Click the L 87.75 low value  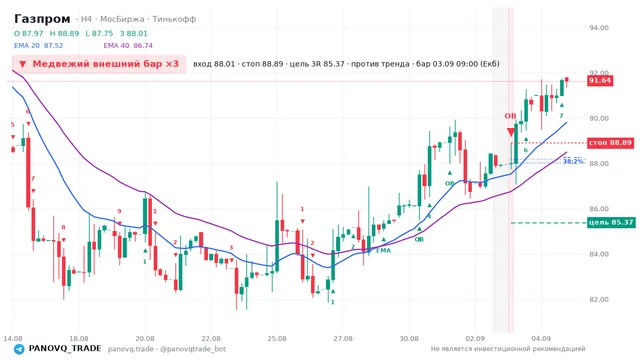pos(99,33)
